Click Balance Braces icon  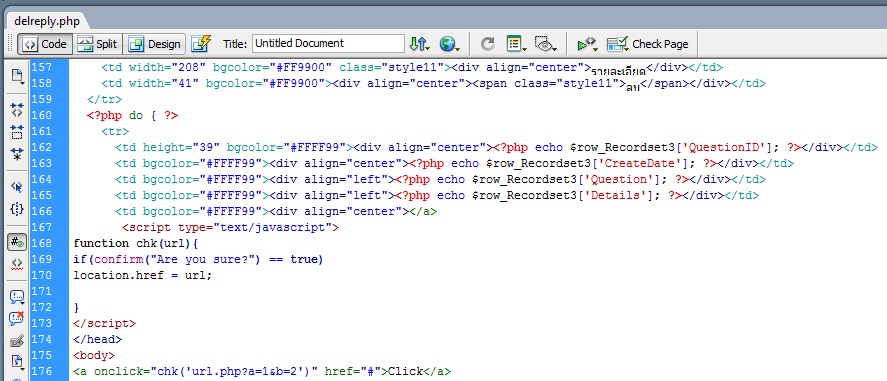(17, 209)
